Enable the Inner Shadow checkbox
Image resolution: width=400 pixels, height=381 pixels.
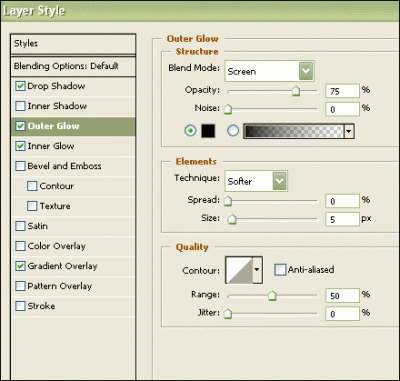coord(20,106)
